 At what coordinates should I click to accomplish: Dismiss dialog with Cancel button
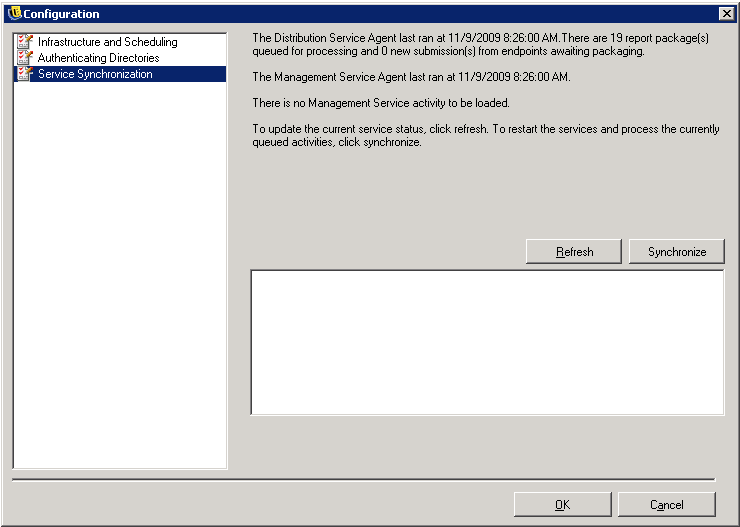coord(666,504)
